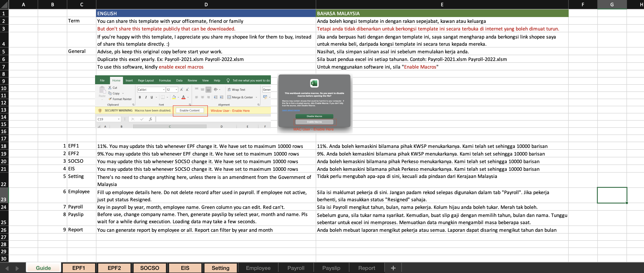Open the Employee sheet tab
Screen dimensions: 644x273
click(258, 268)
